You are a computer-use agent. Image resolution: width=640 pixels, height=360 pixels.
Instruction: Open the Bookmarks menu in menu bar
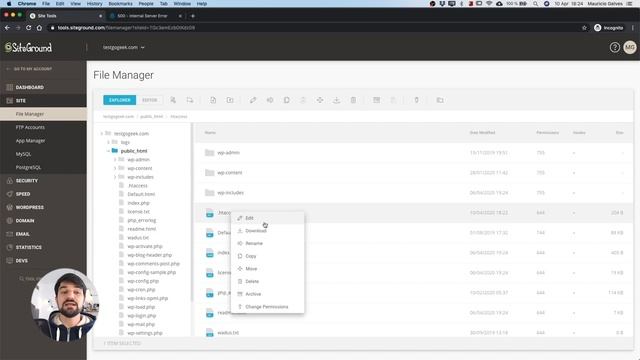tap(120, 4)
